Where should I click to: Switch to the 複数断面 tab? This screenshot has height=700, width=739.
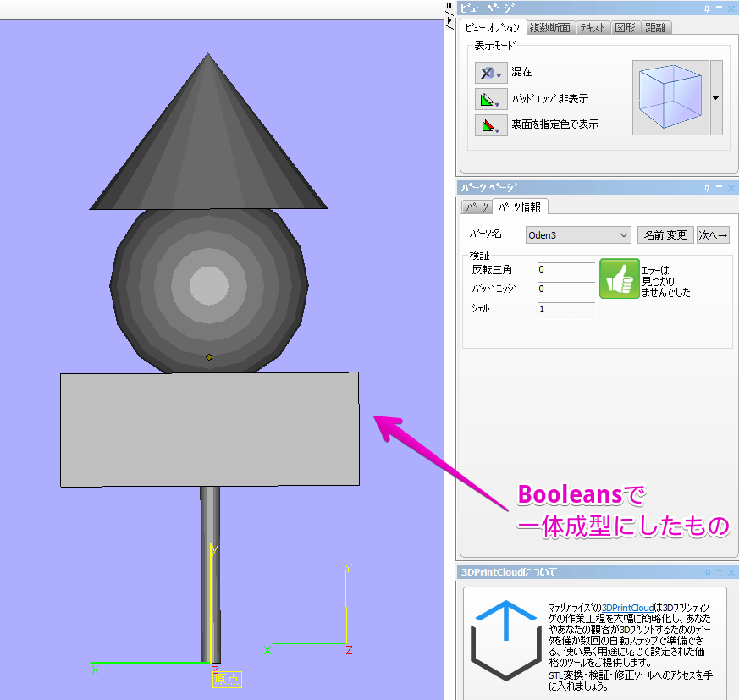pyautogui.click(x=551, y=28)
